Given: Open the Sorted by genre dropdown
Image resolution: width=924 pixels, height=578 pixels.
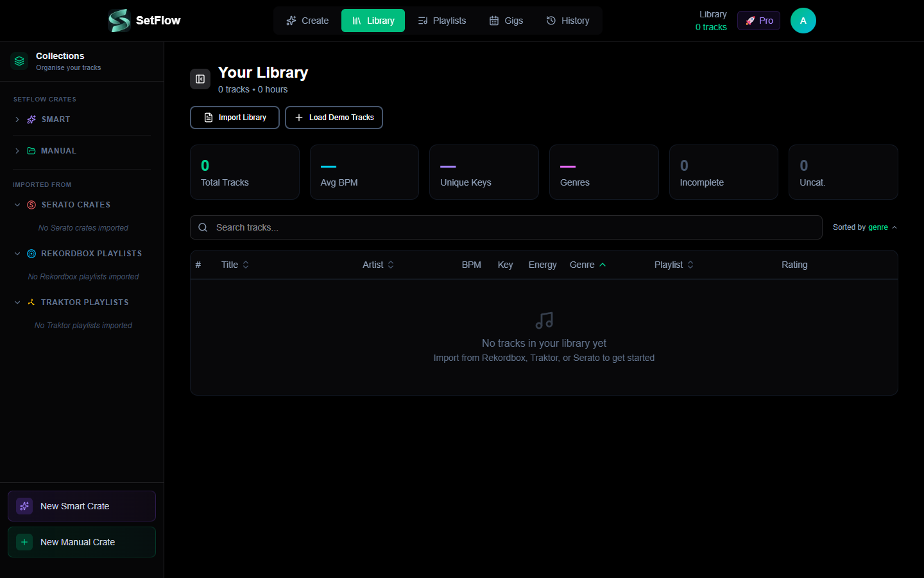Looking at the screenshot, I should (864, 227).
